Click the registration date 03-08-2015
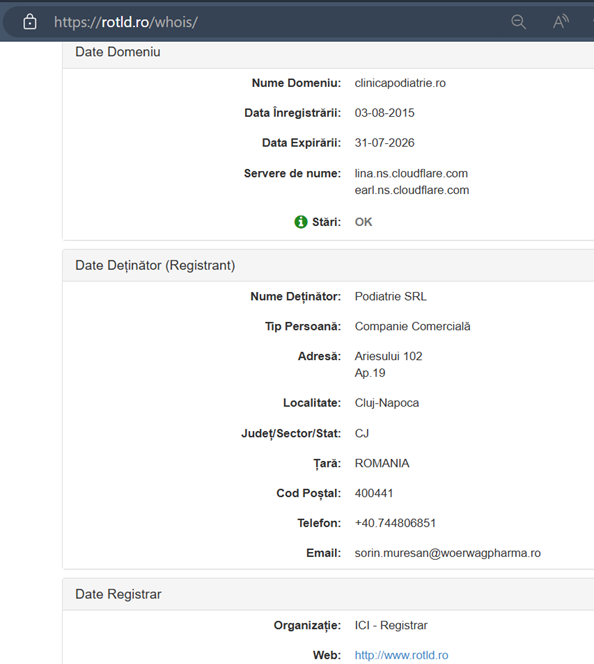Screen dimensions: 594x664 [x=384, y=113]
